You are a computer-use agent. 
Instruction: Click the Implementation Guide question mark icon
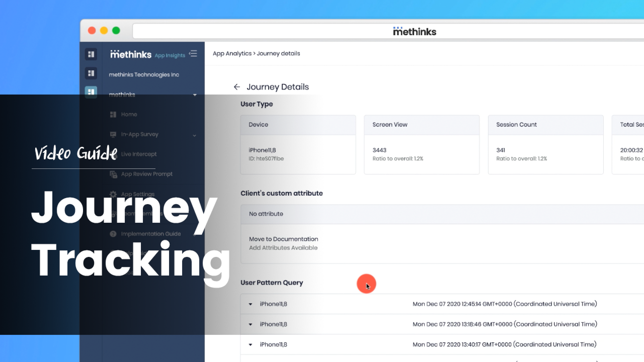[x=113, y=234]
